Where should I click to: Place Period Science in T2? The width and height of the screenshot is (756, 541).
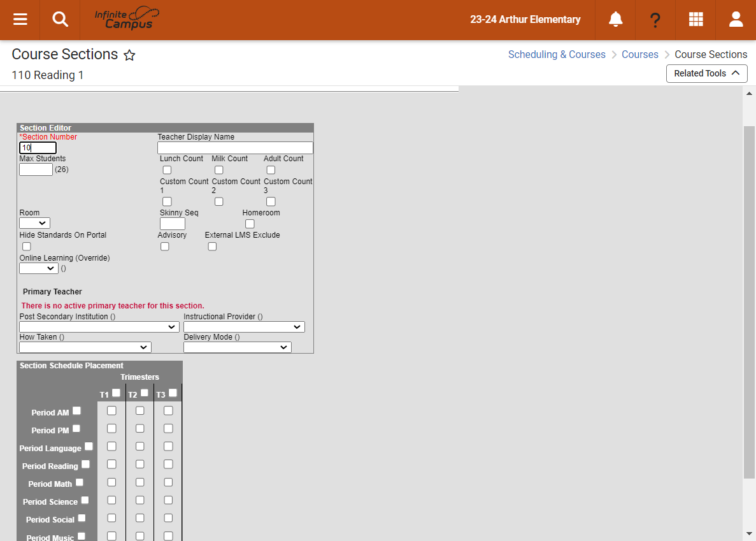pyautogui.click(x=140, y=500)
